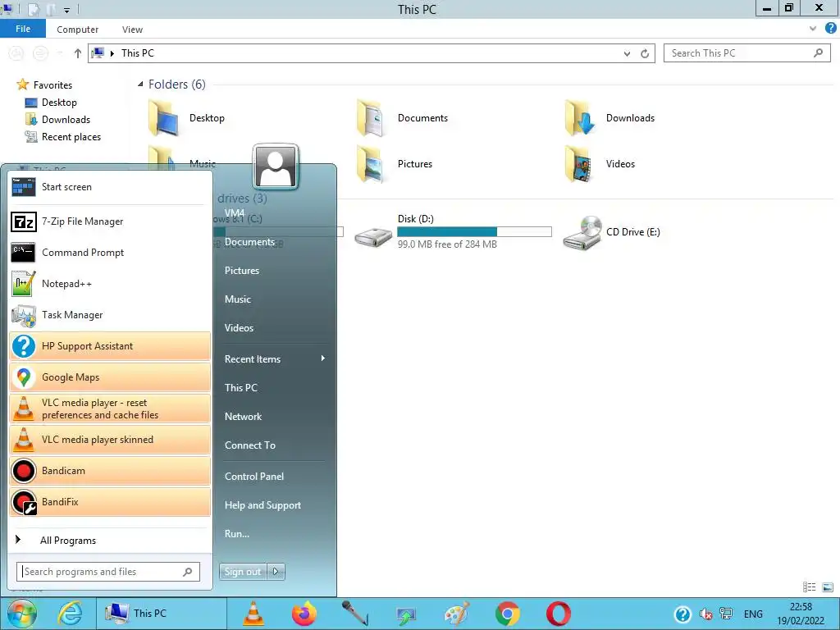Open Network from Start menu
The width and height of the screenshot is (840, 630).
pyautogui.click(x=243, y=416)
